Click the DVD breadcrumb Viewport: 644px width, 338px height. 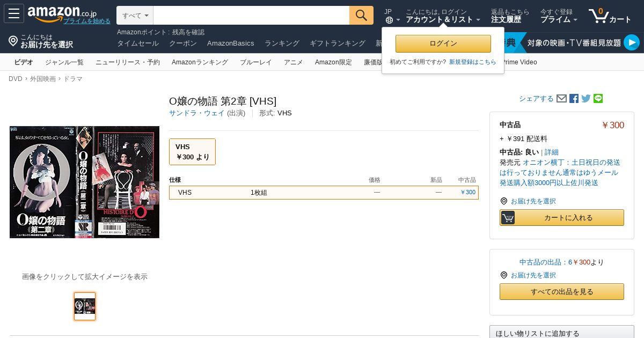(16, 79)
